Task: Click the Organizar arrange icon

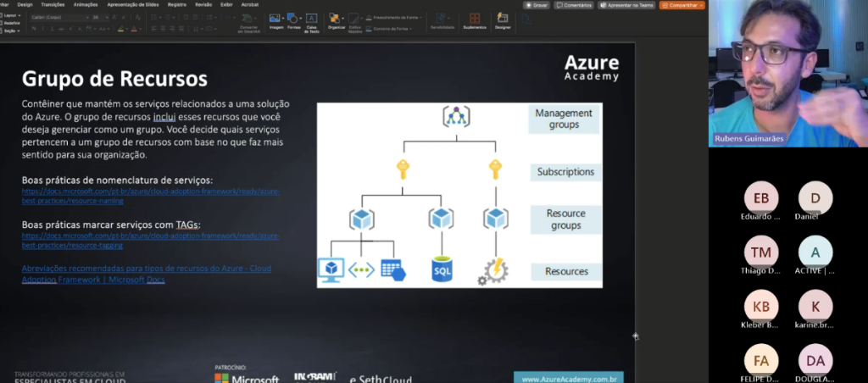Action: click(335, 19)
